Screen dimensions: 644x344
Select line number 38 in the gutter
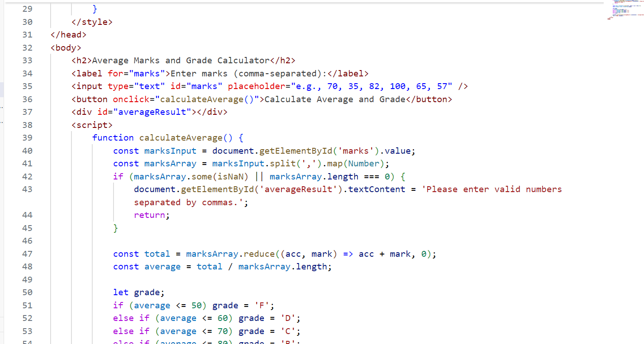pyautogui.click(x=27, y=125)
